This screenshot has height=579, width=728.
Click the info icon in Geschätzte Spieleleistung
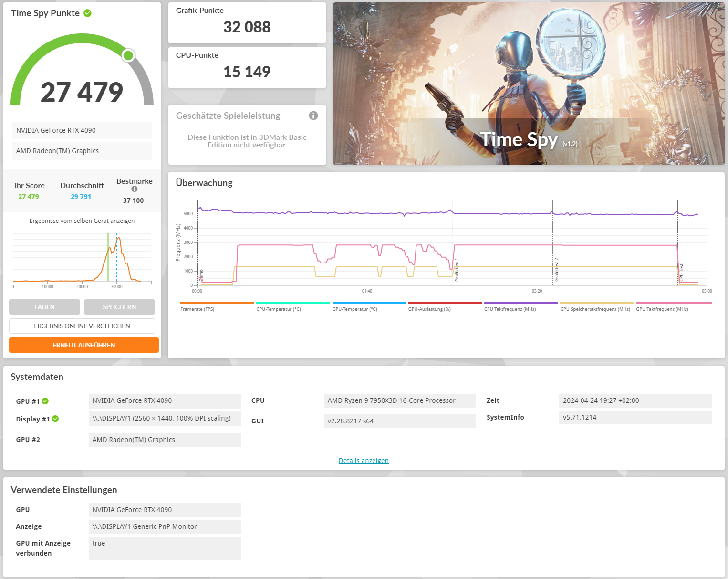(313, 116)
